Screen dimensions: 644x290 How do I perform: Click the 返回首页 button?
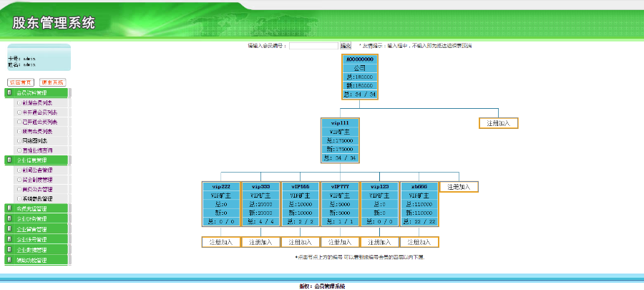tap(21, 82)
